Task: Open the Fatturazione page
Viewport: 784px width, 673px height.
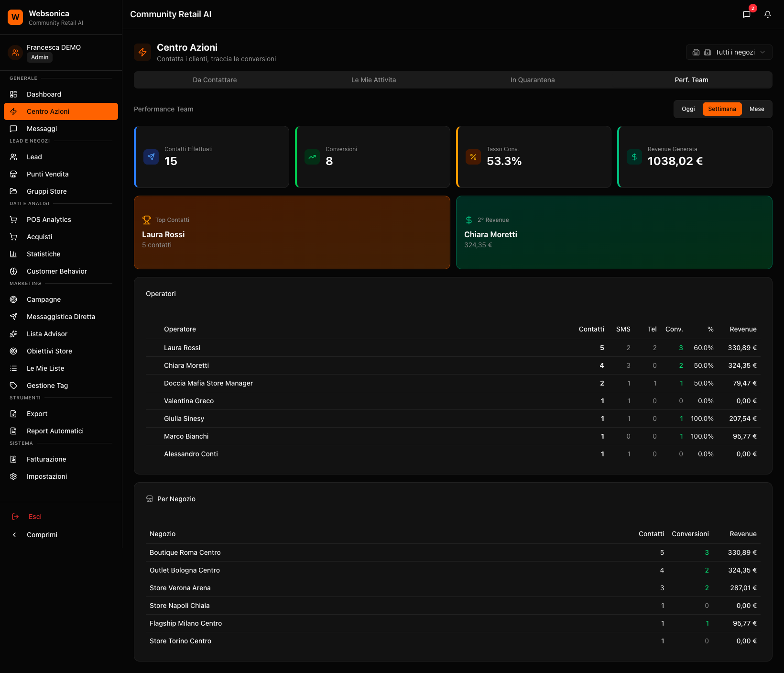Action: coord(46,459)
